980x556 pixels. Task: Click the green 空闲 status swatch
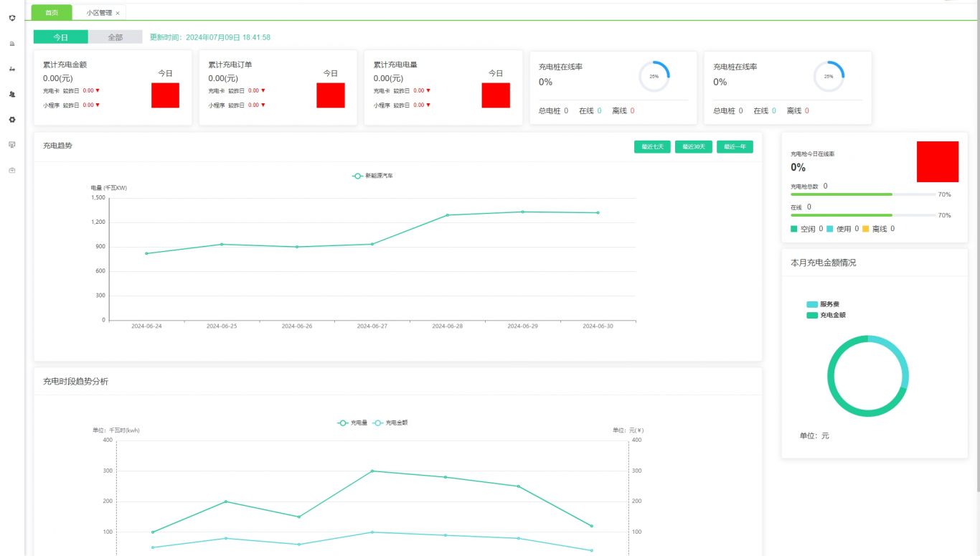794,229
